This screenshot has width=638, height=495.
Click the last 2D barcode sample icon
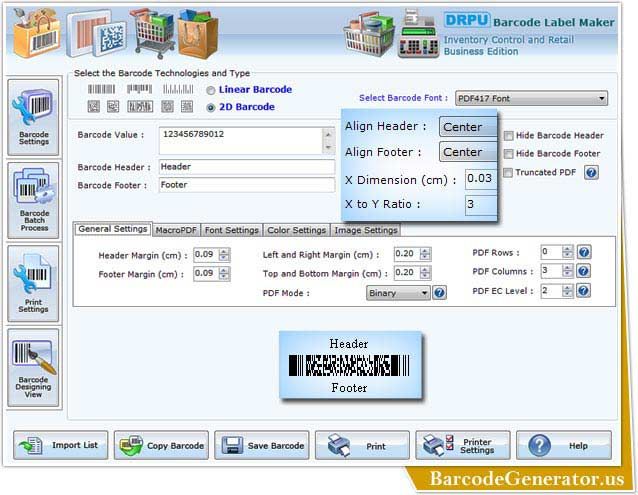click(x=187, y=107)
